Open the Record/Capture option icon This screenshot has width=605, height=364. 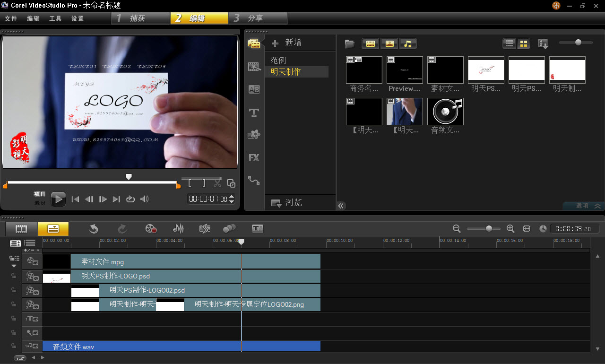[x=151, y=229]
